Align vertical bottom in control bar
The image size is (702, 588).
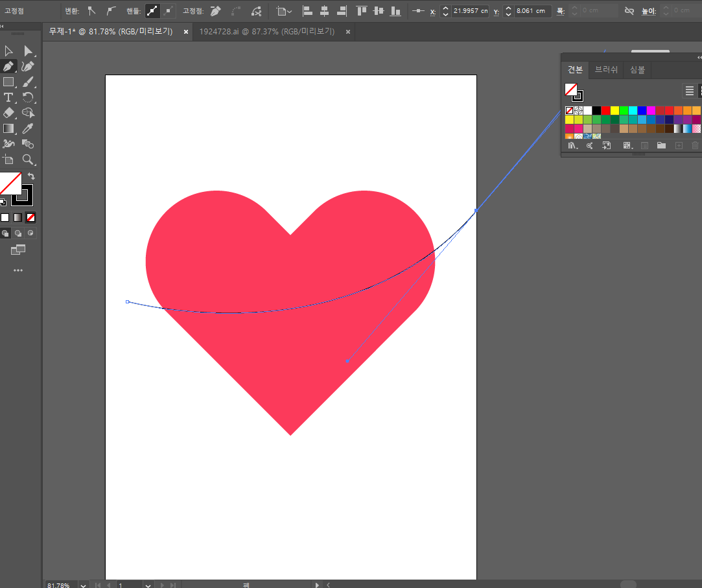[x=395, y=11]
